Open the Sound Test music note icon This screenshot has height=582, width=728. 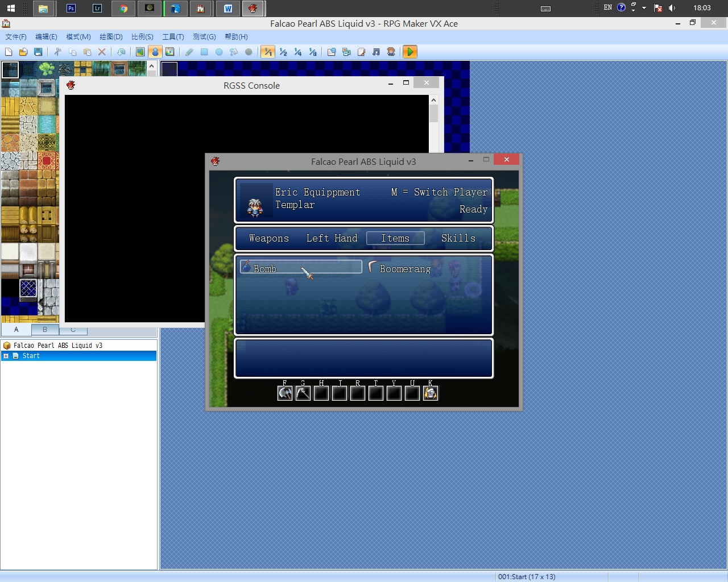pos(376,52)
